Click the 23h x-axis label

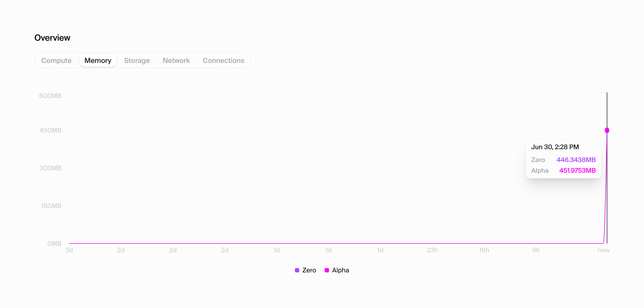point(432,250)
